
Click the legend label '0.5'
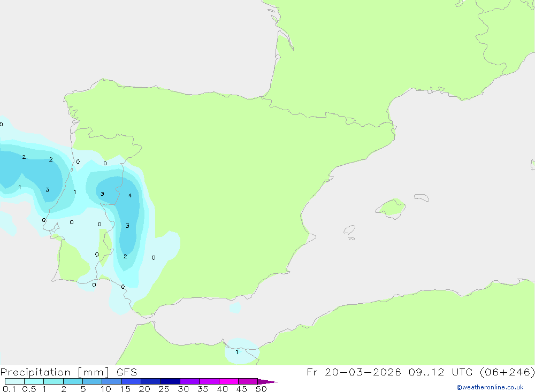click(x=29, y=389)
